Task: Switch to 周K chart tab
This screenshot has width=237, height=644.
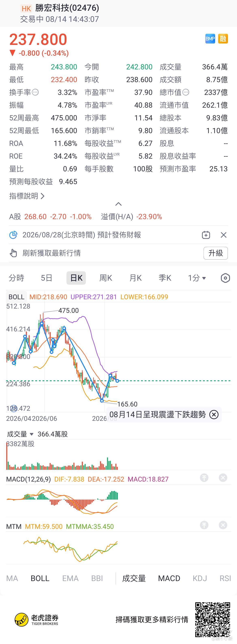Action: [x=106, y=278]
